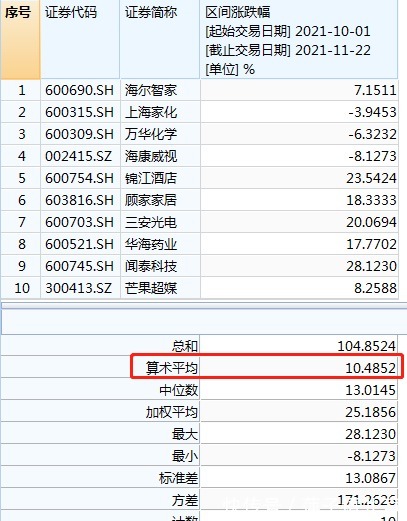Select value 7.1511 cell
The height and width of the screenshot is (521, 407).
tap(299, 90)
